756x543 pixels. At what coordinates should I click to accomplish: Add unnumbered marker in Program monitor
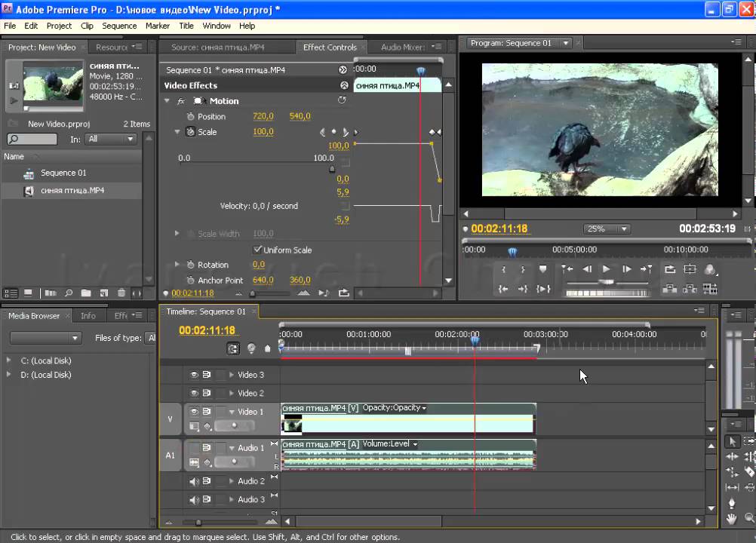[x=543, y=269]
